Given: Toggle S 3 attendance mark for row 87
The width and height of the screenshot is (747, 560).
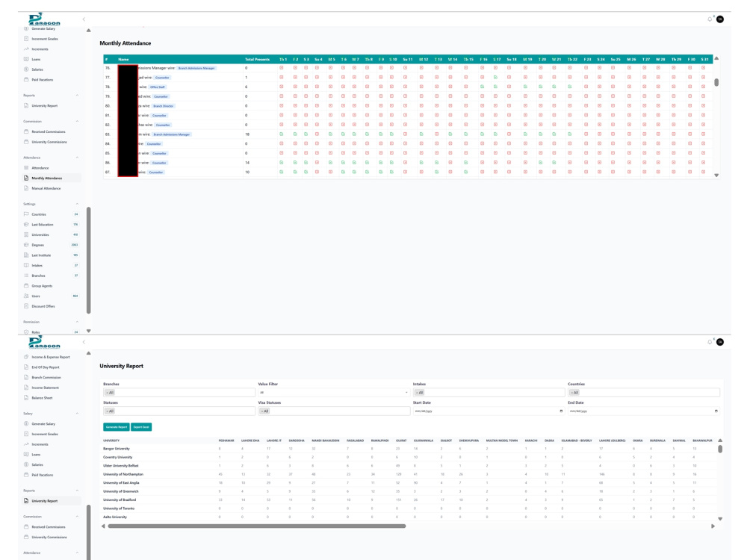Looking at the screenshot, I should coord(306,172).
